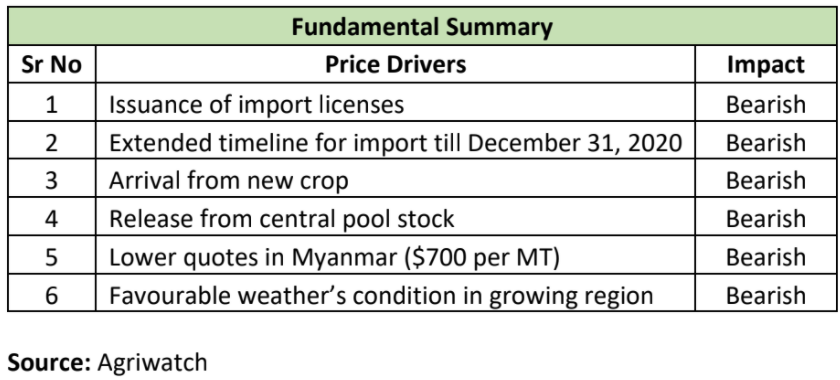
Task: Click the Lower quotes in Myanmar cell
Action: click(395, 255)
